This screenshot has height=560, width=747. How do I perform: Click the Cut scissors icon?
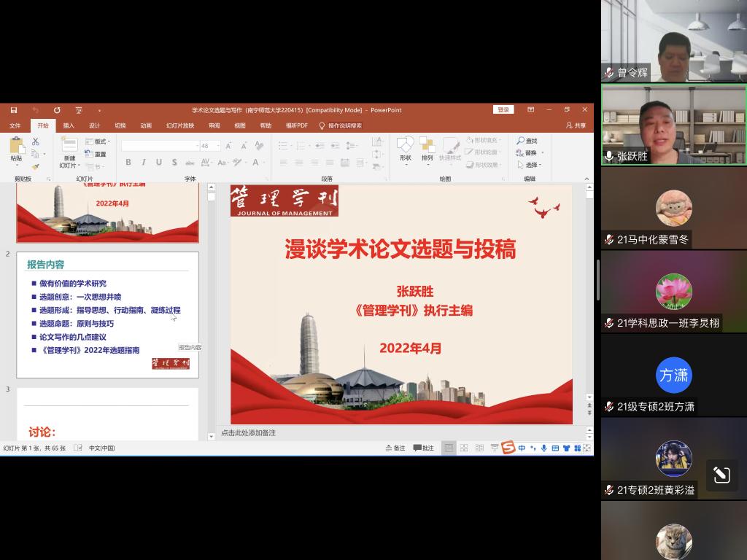tap(35, 141)
